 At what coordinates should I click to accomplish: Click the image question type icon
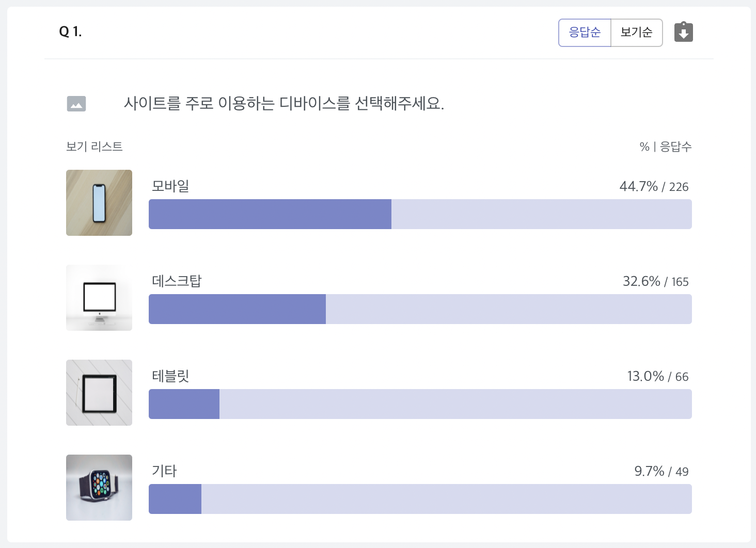(x=76, y=104)
